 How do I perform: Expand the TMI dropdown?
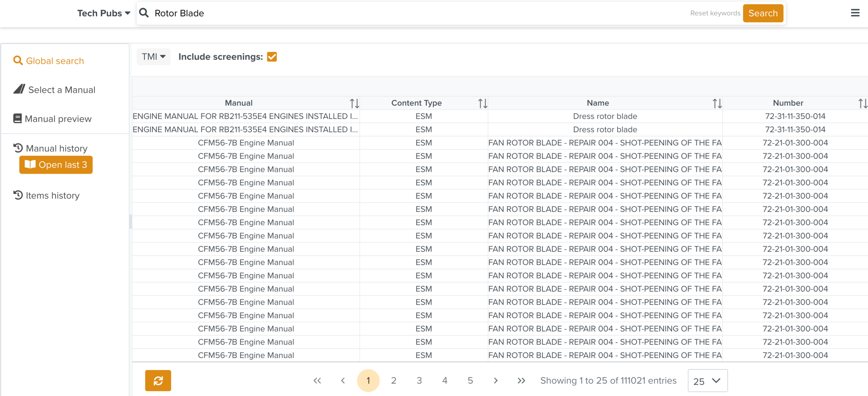[153, 57]
